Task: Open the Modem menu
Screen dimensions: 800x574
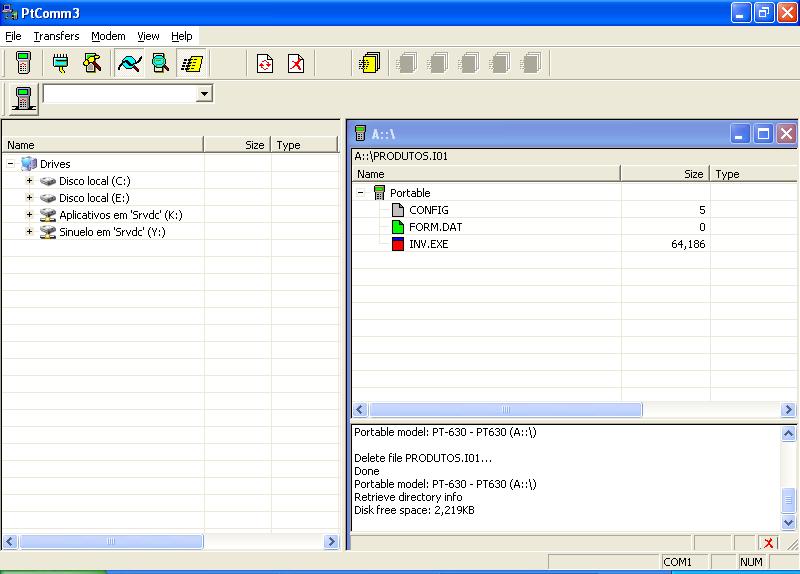Action: pyautogui.click(x=108, y=36)
